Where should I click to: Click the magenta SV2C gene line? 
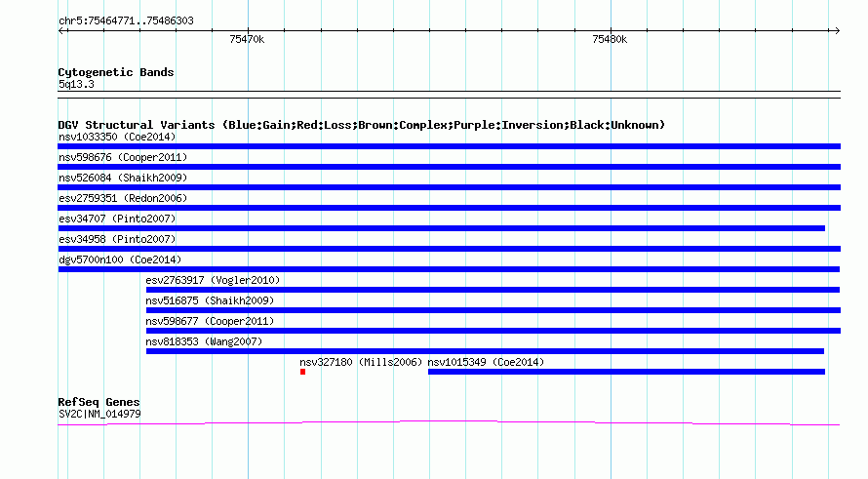[x=449, y=423]
